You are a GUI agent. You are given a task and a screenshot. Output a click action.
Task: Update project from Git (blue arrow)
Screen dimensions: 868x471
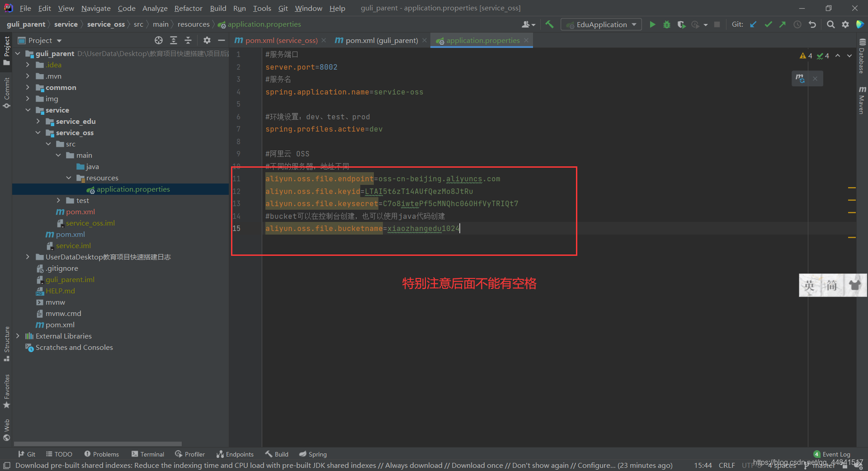[x=753, y=24]
